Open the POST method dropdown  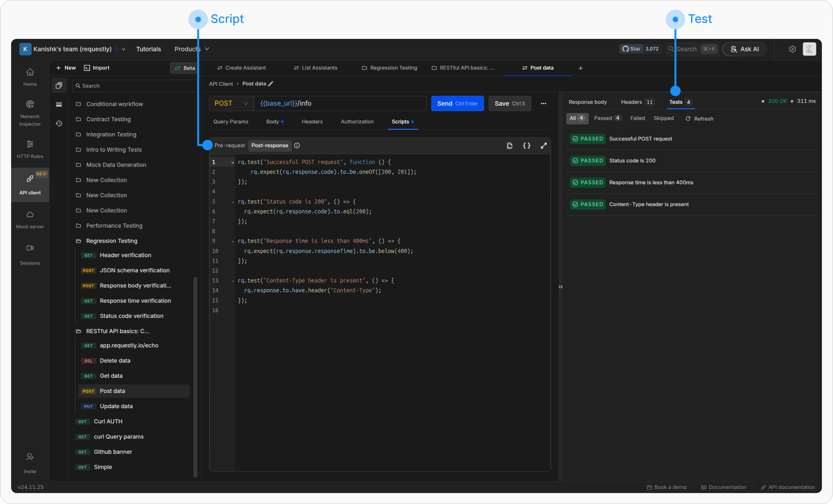tap(231, 103)
